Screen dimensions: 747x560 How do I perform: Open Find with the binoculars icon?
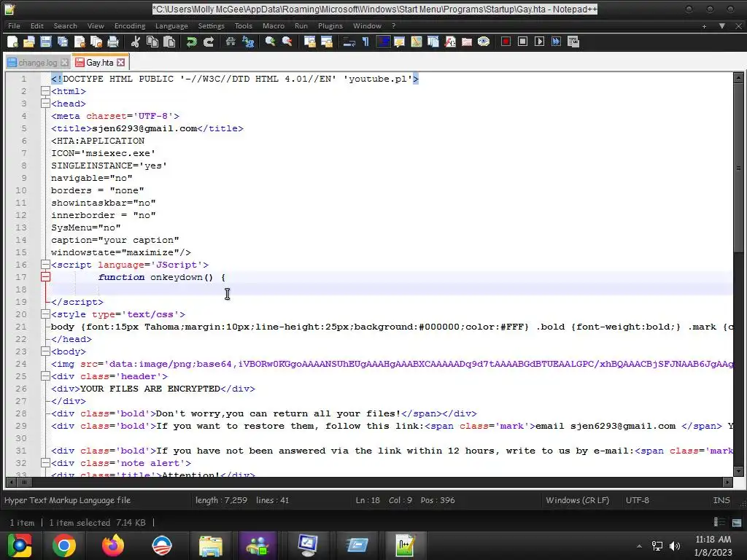tap(231, 42)
